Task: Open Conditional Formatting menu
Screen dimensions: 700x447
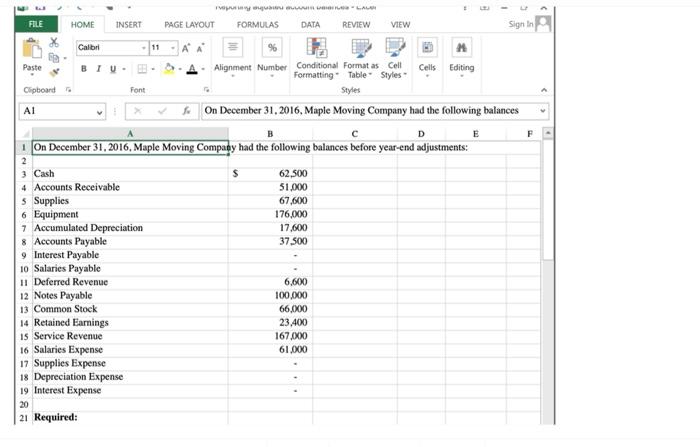Action: tap(317, 58)
